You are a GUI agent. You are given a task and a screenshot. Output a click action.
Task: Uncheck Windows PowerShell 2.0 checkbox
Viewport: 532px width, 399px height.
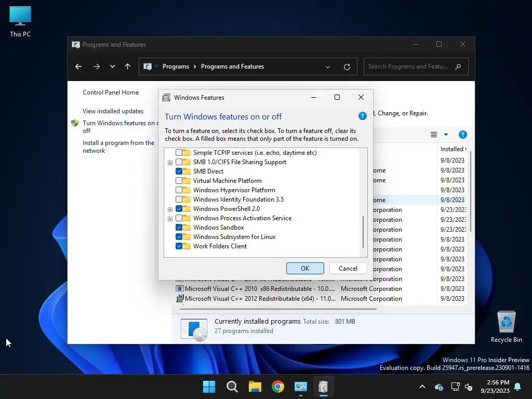point(179,209)
